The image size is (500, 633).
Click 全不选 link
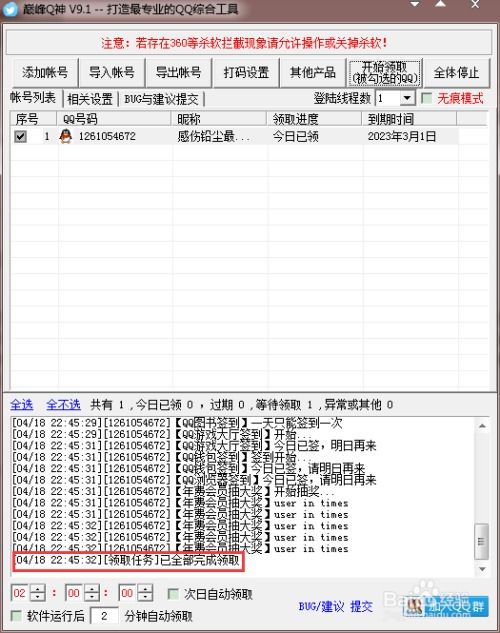click(63, 404)
